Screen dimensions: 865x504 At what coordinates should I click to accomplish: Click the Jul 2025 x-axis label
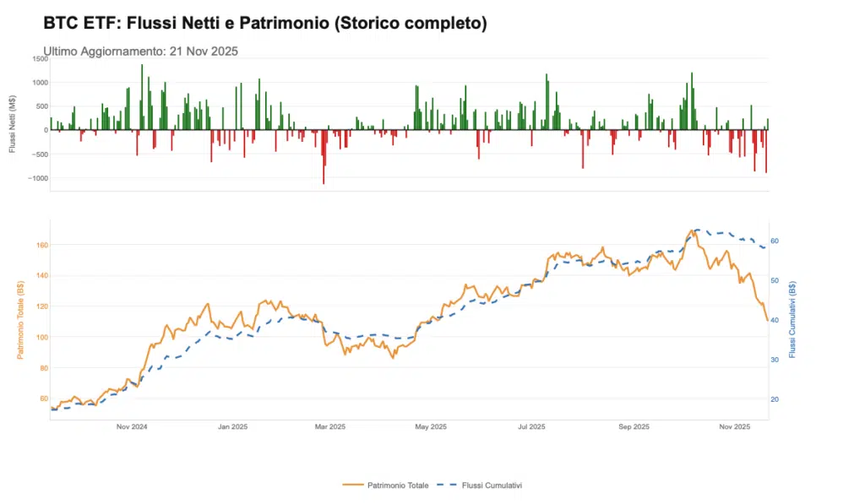click(531, 427)
